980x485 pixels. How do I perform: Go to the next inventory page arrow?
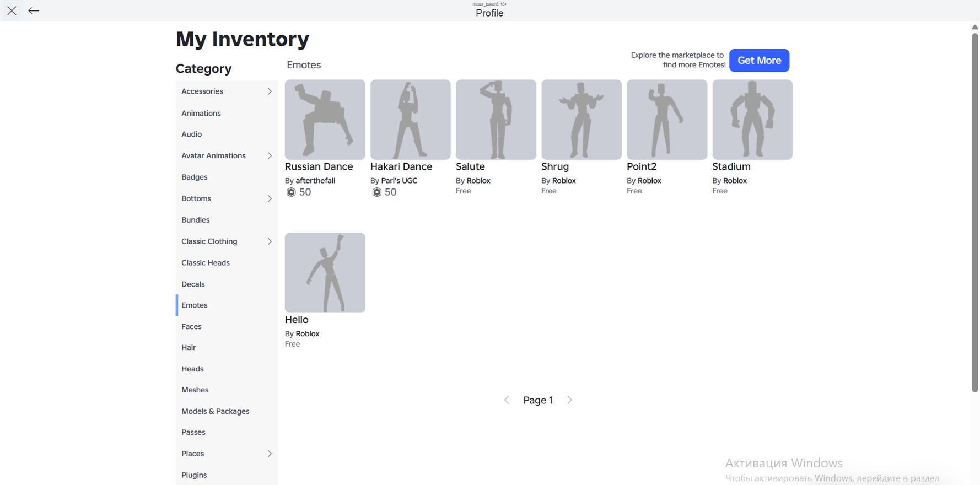569,400
